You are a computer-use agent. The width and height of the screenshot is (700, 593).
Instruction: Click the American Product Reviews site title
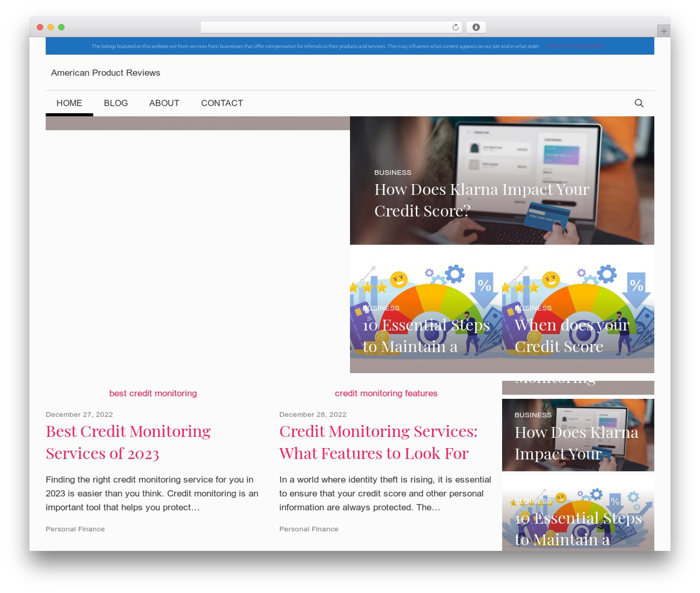pos(106,73)
